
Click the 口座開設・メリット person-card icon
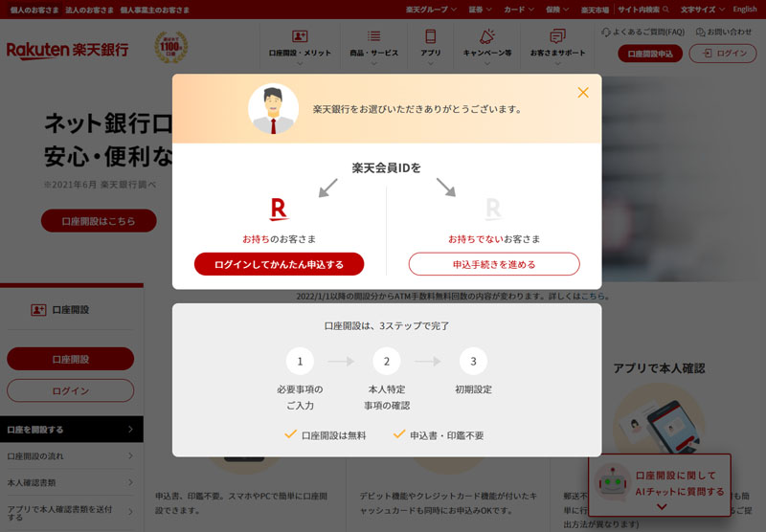pyautogui.click(x=300, y=36)
